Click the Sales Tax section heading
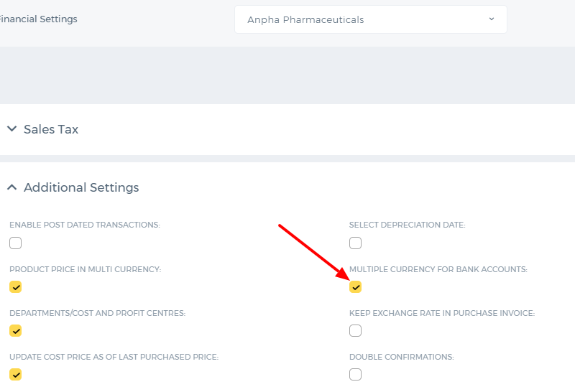575x392 pixels. pyautogui.click(x=51, y=129)
